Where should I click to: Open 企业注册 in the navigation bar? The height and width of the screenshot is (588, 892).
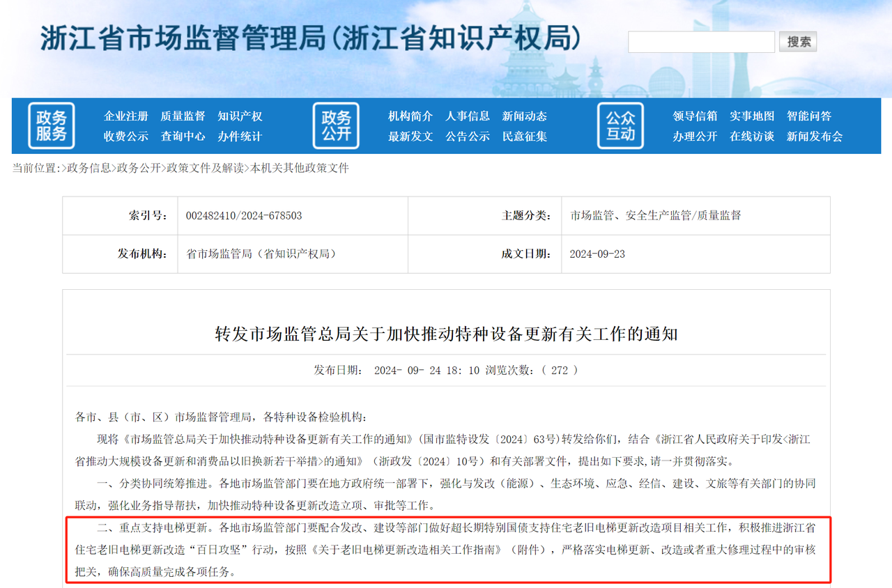pyautogui.click(x=126, y=116)
